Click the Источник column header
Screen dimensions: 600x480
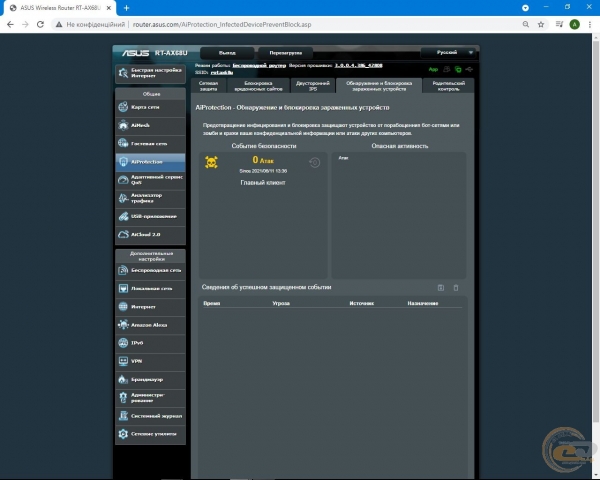point(362,303)
